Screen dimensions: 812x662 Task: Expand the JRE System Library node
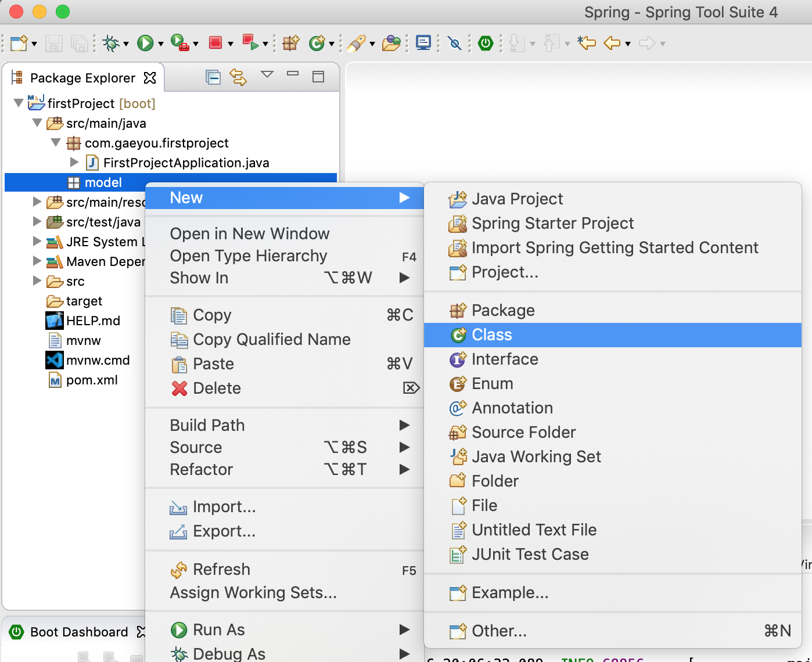[x=37, y=242]
